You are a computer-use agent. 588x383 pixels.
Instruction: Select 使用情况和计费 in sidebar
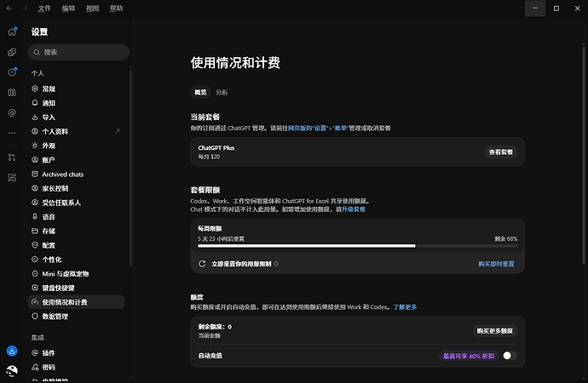pos(77,302)
